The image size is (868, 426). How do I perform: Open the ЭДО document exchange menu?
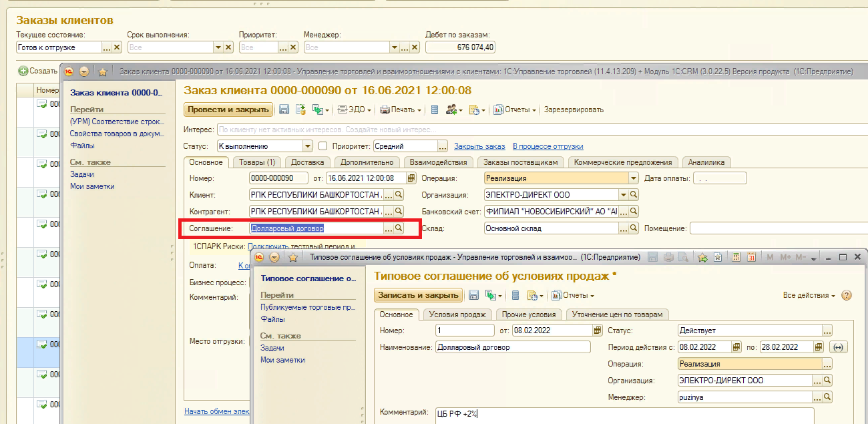(x=354, y=110)
